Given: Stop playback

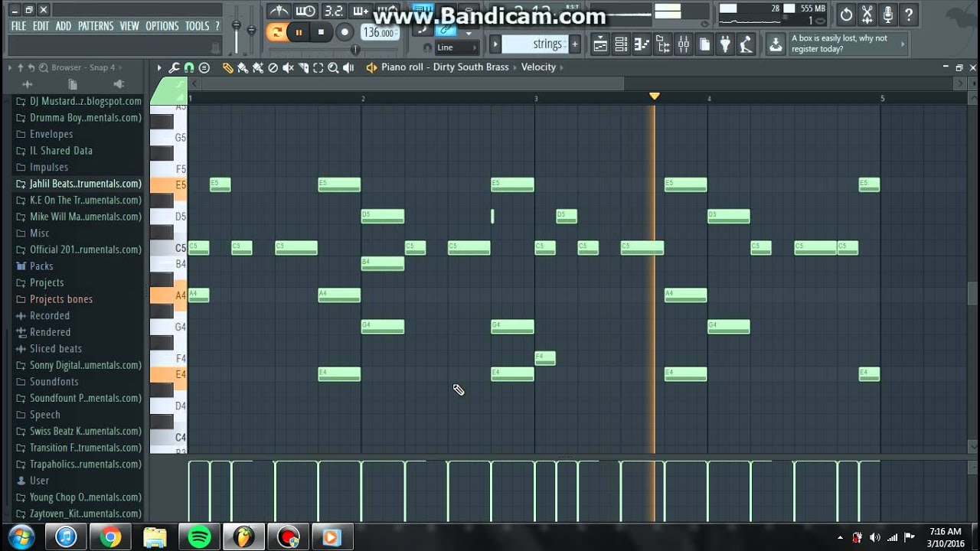Looking at the screenshot, I should pos(321,32).
